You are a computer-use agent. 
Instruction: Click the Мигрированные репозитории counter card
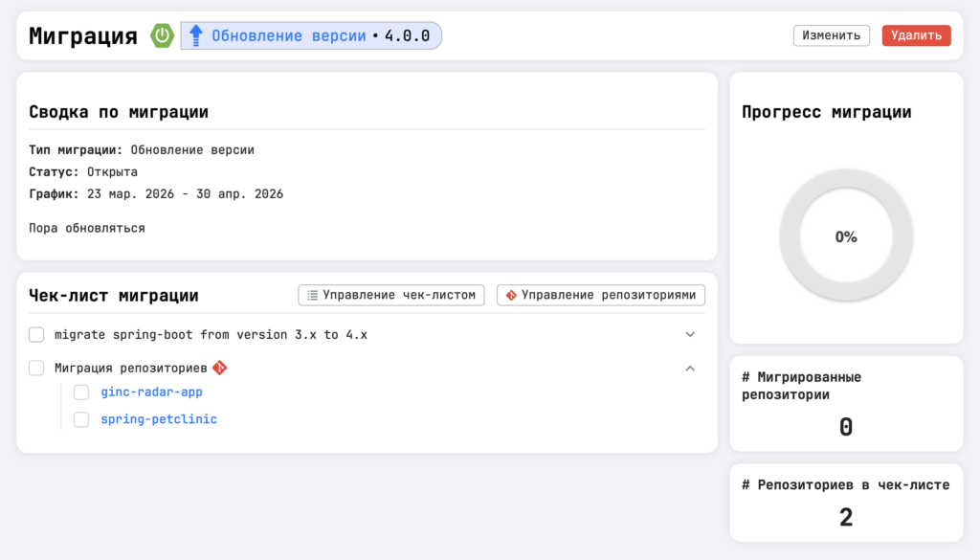(846, 403)
